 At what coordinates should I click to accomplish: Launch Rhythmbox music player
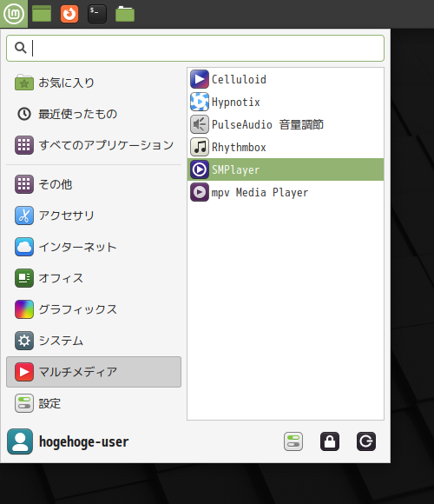tap(286, 147)
